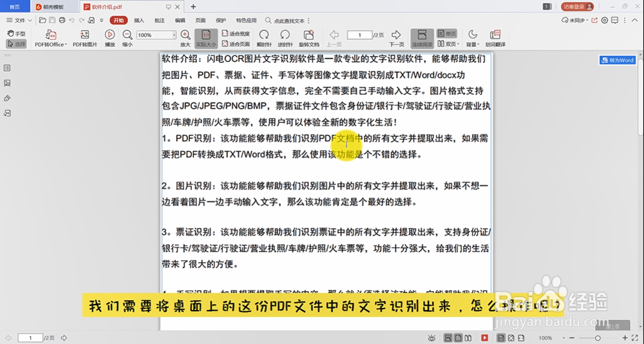Select the Hand (手型) tool
The height and width of the screenshot is (344, 644).
[17, 33]
